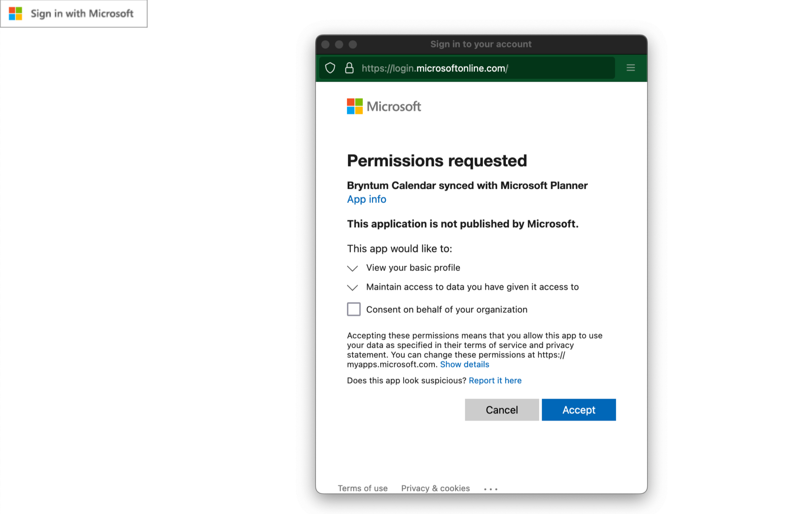Viewport: 812px width, 514px height.
Task: Click the login.microsoftonline.com address bar
Action: [467, 68]
